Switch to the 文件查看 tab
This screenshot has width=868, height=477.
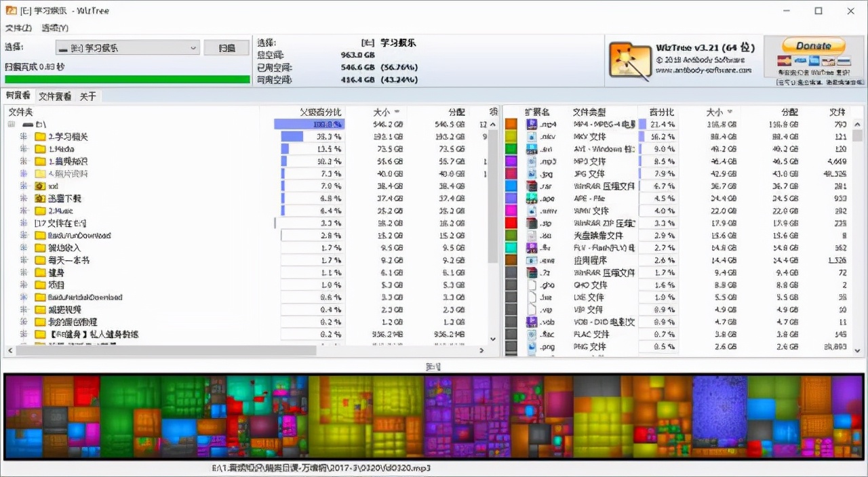(x=54, y=96)
